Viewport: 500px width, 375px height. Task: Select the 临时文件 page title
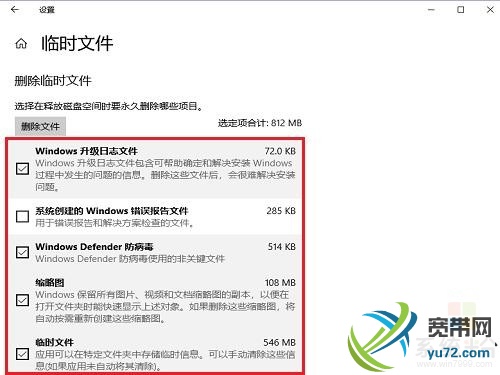tap(77, 44)
